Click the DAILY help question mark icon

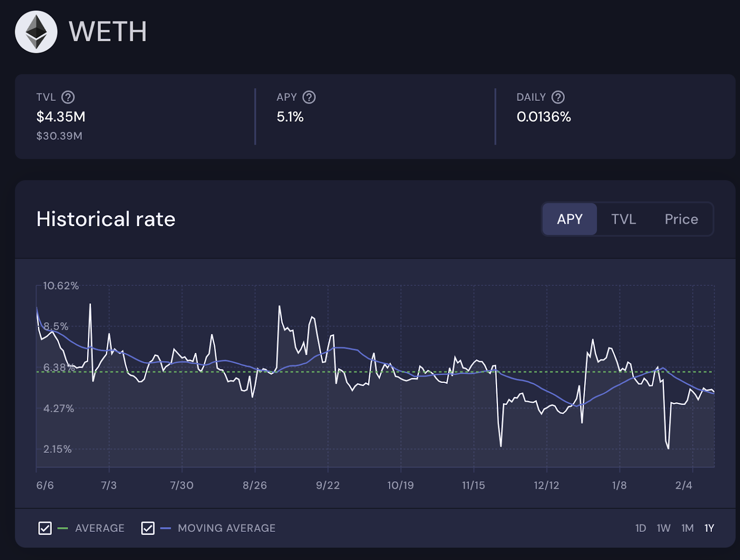(x=558, y=97)
